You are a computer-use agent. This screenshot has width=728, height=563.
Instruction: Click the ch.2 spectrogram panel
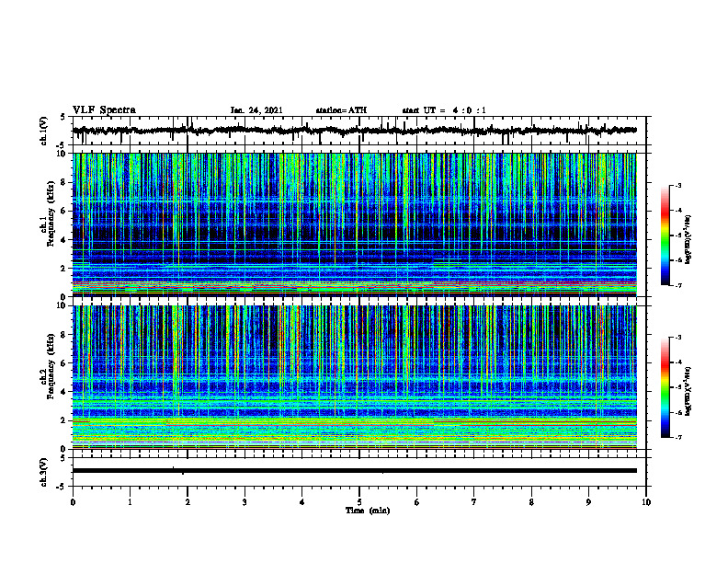[355, 377]
